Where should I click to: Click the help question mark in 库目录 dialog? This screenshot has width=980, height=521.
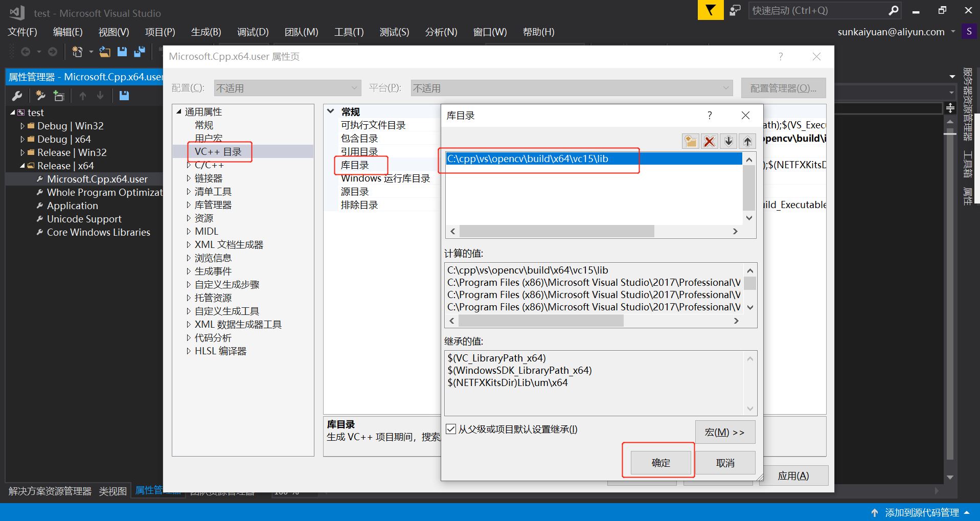pos(710,116)
